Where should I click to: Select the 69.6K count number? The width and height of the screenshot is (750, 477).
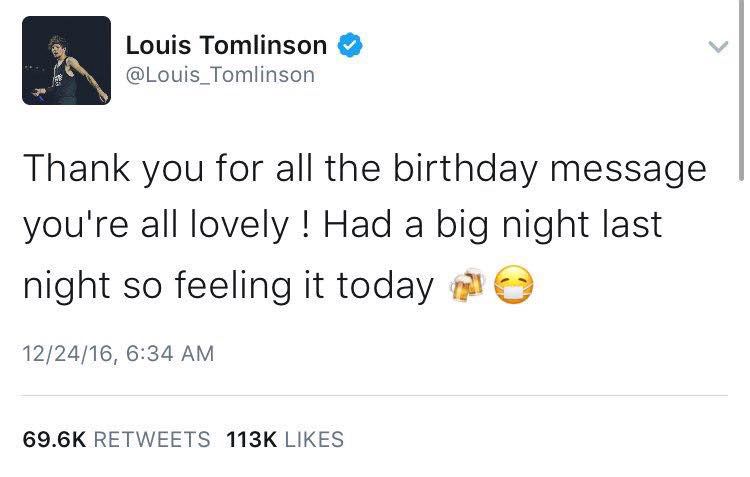coord(54,439)
